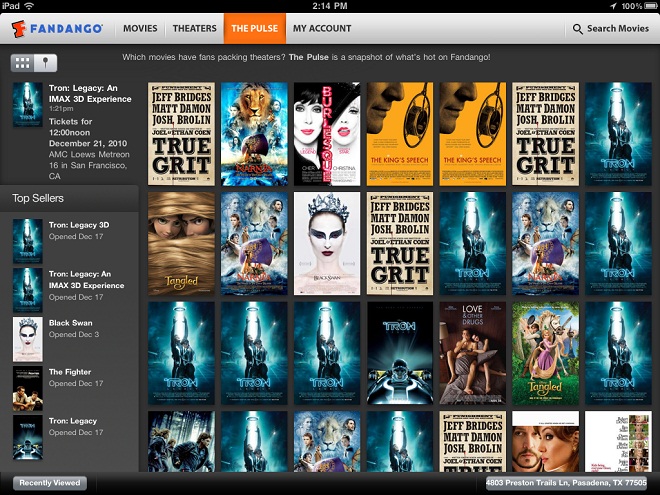Click the search magnifier icon

tap(578, 29)
